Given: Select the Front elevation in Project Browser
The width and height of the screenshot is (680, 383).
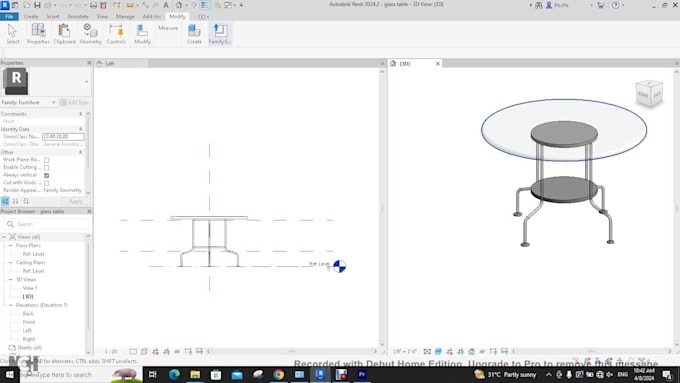Looking at the screenshot, I should click(29, 322).
